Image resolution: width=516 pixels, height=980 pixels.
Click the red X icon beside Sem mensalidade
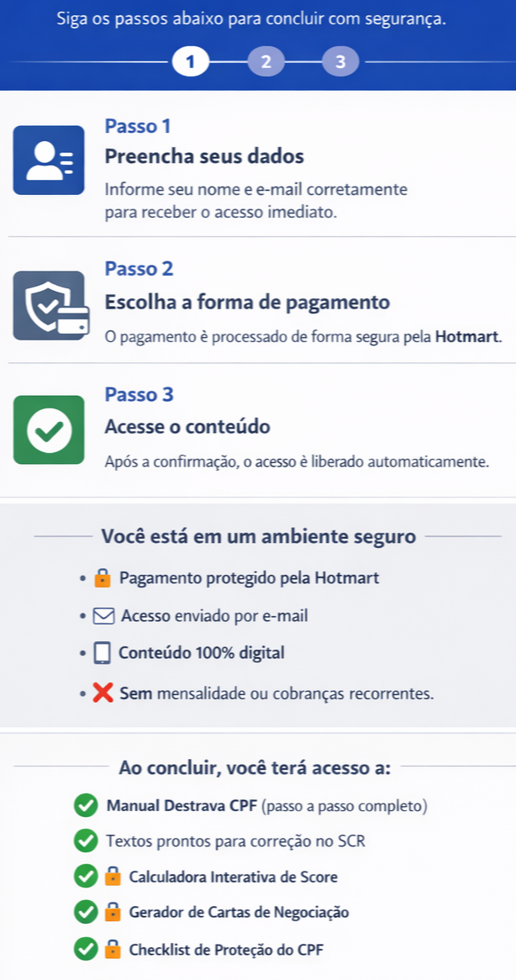(x=103, y=694)
